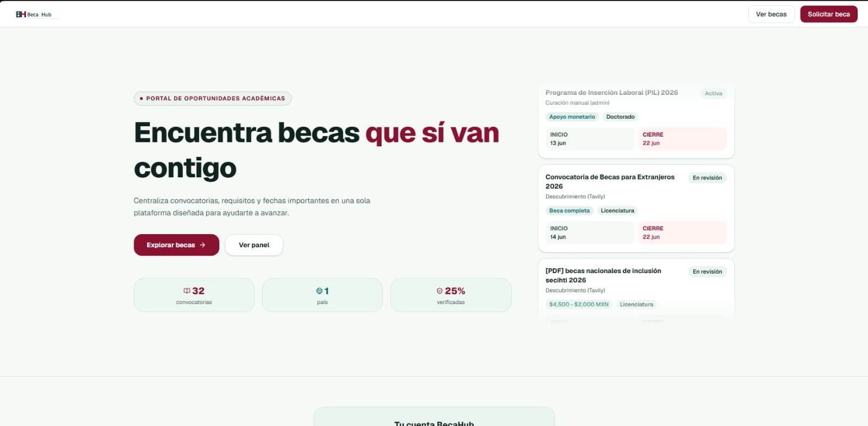The height and width of the screenshot is (426, 868).
Task: Click the Activa status badge
Action: [x=713, y=93]
